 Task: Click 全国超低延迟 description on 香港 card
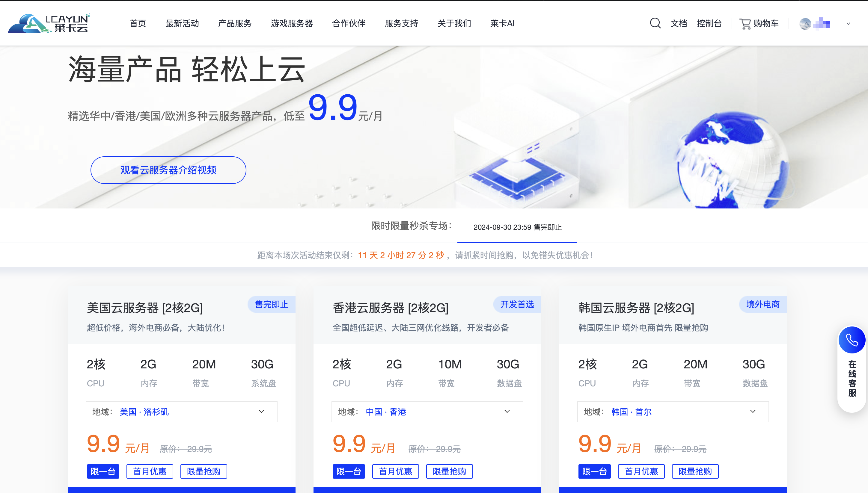coord(421,328)
